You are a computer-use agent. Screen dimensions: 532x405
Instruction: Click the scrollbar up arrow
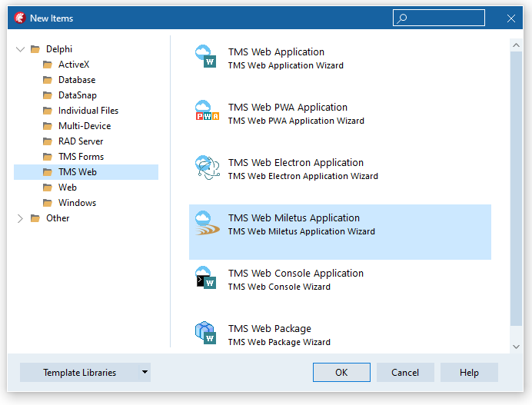coord(516,45)
